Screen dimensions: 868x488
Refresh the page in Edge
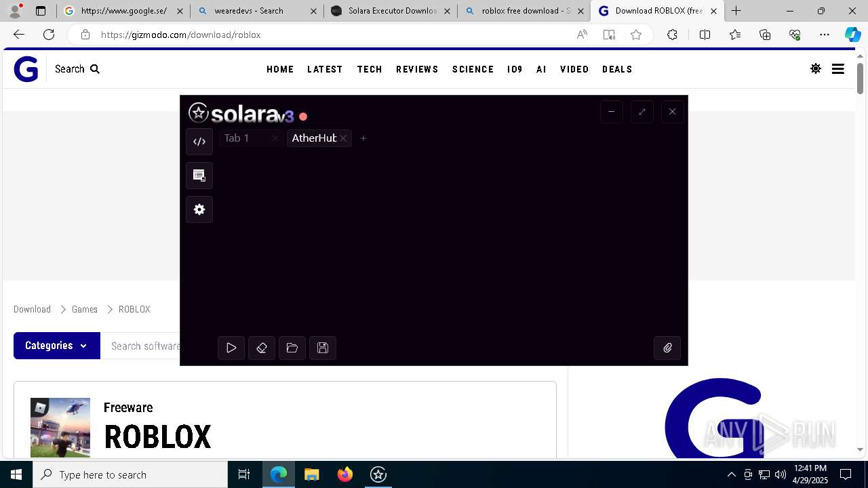49,35
